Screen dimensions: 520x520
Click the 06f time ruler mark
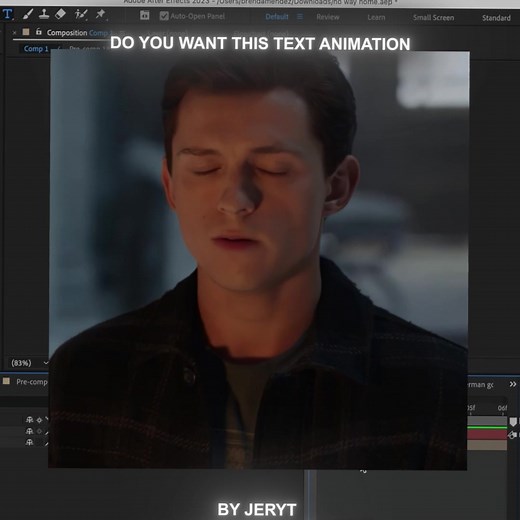point(502,408)
